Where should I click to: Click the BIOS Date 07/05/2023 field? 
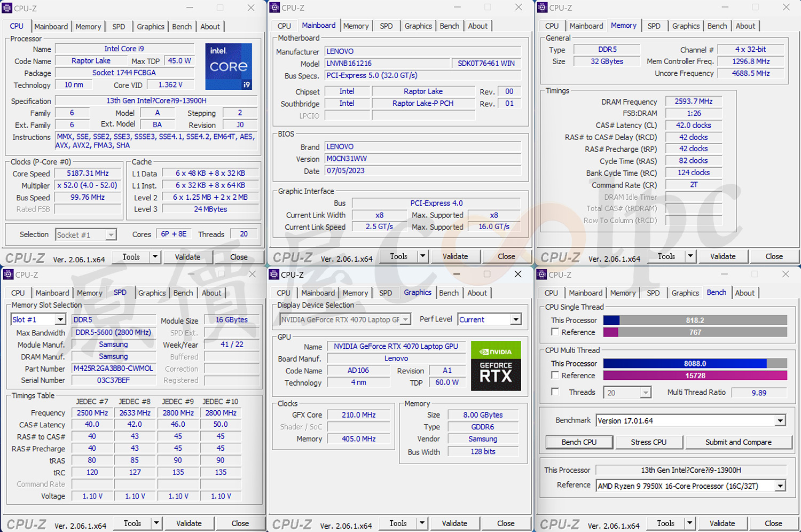(x=423, y=171)
